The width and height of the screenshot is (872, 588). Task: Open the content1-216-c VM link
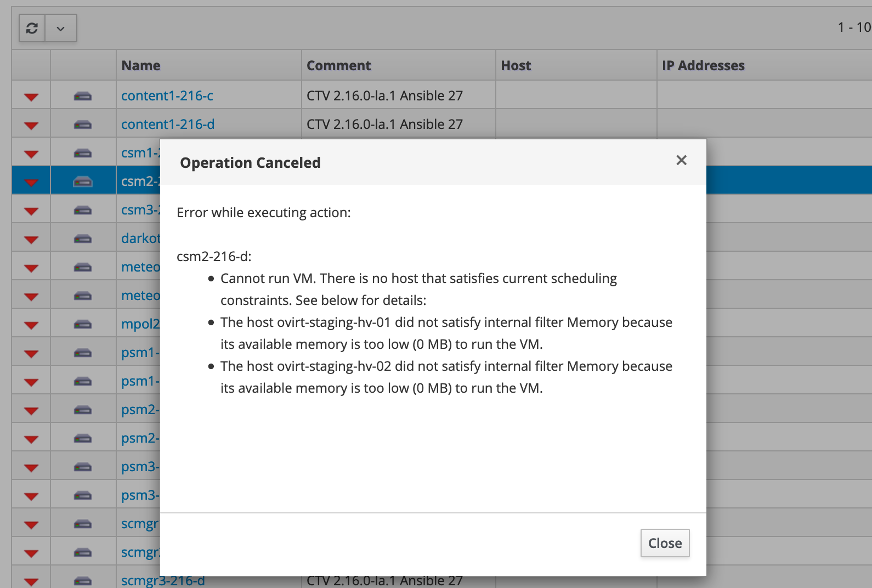click(x=167, y=96)
